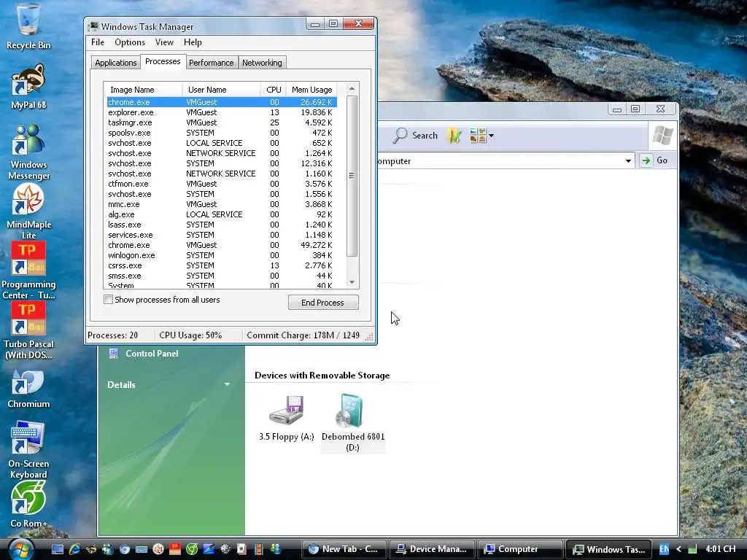Open the Views dropdown arrow in Computer toolbar
Screen dimensions: 747x560
click(491, 136)
